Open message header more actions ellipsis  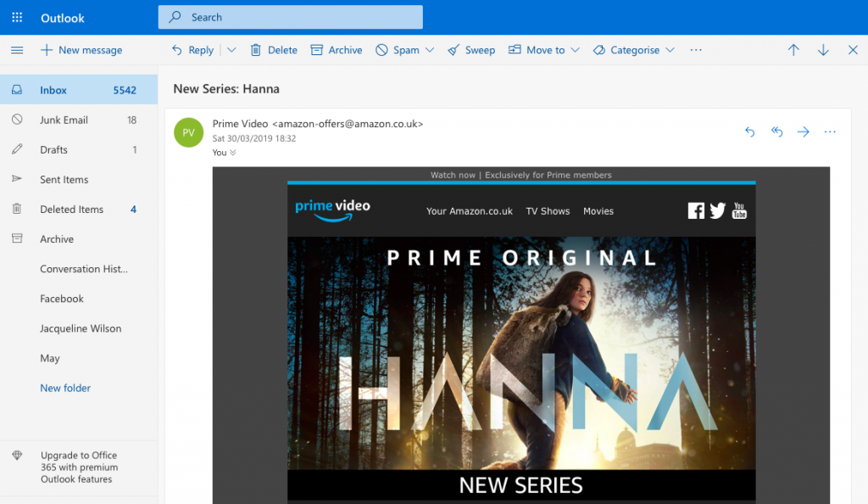coord(830,132)
